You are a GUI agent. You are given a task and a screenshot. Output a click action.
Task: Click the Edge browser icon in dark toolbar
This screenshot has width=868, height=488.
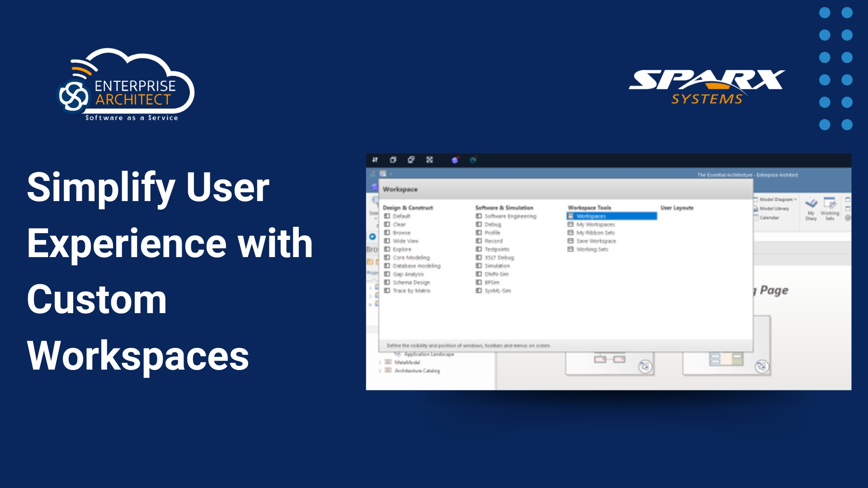[x=473, y=160]
